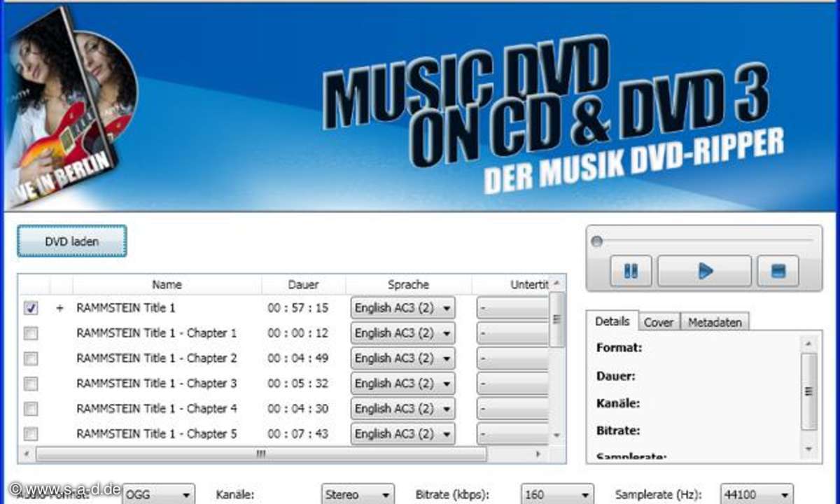840x504 pixels.
Task: Open the OGG audio format dropdown
Action: (x=157, y=494)
